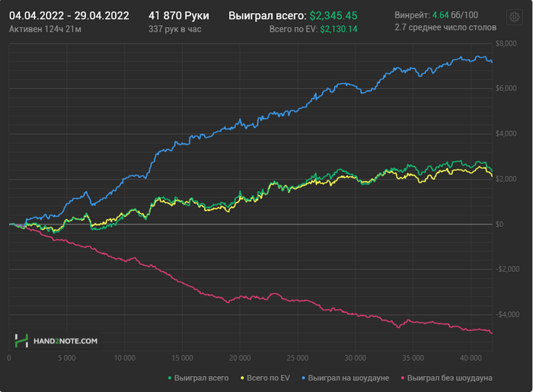Open the graph settings gear icon
The height and width of the screenshot is (392, 533).
pos(514,17)
